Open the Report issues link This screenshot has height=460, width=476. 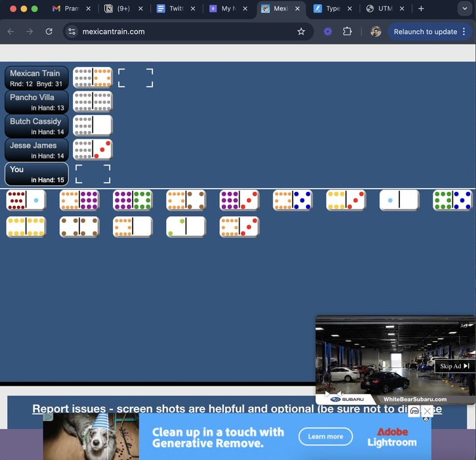[x=237, y=409]
